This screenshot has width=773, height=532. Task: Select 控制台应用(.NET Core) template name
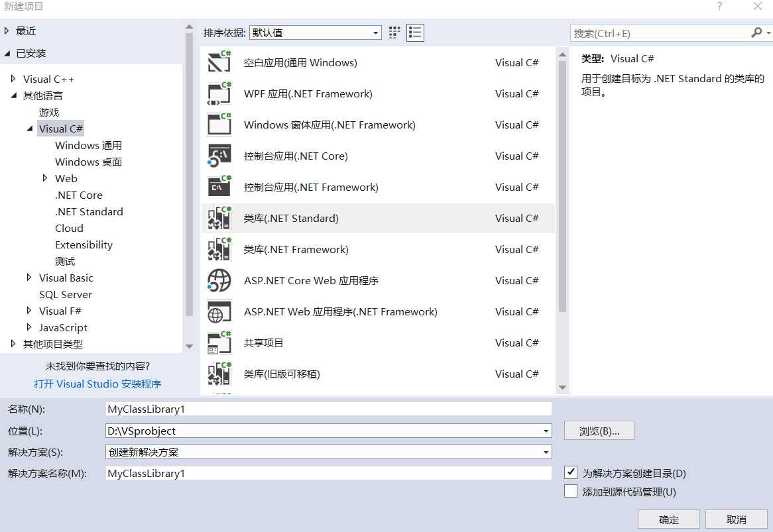(296, 156)
